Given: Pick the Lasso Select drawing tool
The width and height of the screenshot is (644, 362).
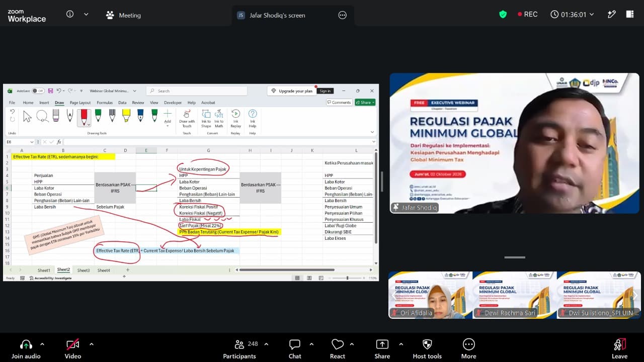Looking at the screenshot, I should [x=42, y=117].
